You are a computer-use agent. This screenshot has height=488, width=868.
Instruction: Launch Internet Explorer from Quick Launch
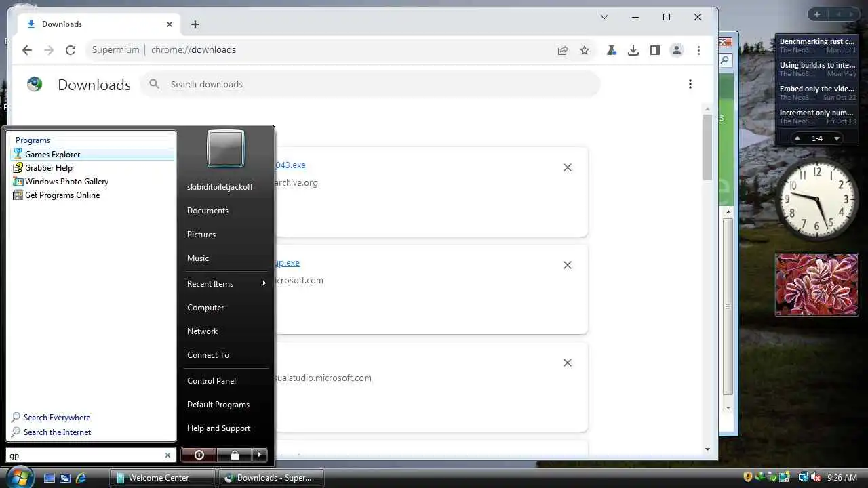pos(81,478)
